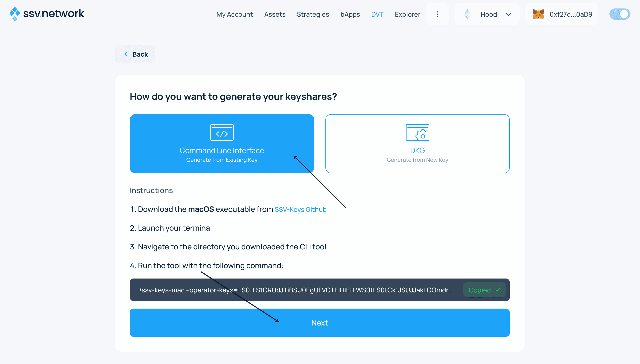Click the ssv-keys-mac command text field
Image resolution: width=640 pixels, height=364 pixels.
coord(295,290)
